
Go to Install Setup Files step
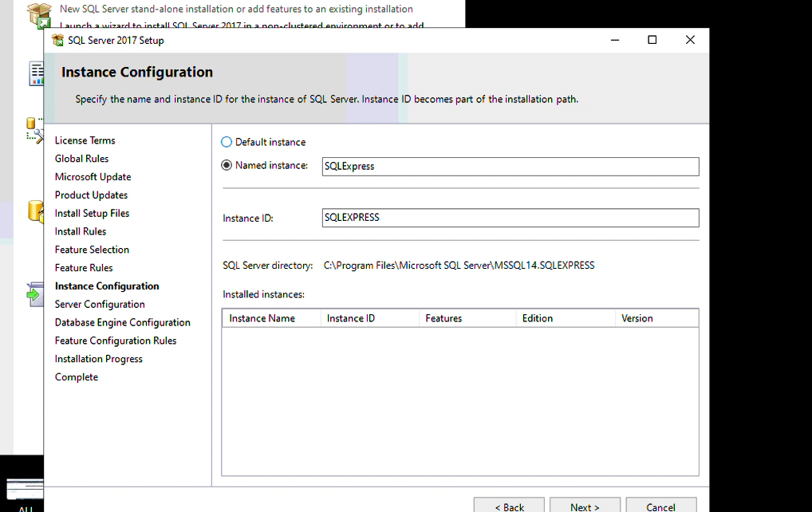click(93, 213)
